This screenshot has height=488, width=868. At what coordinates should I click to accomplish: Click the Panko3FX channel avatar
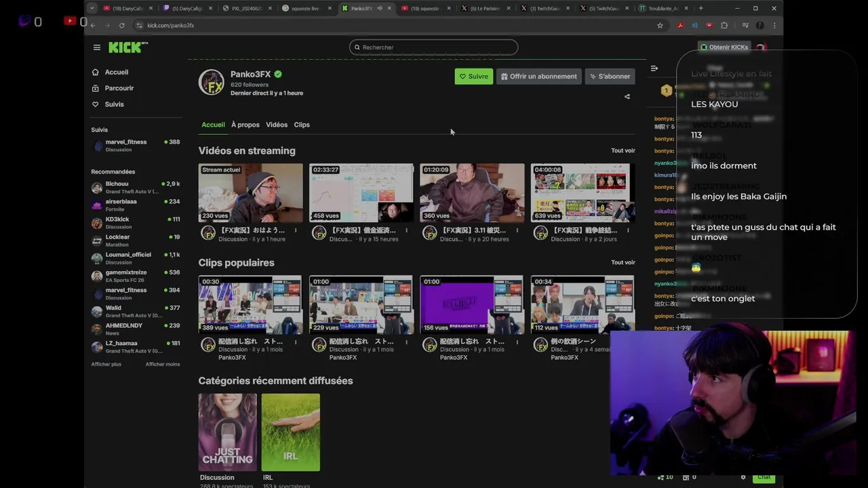tap(211, 82)
